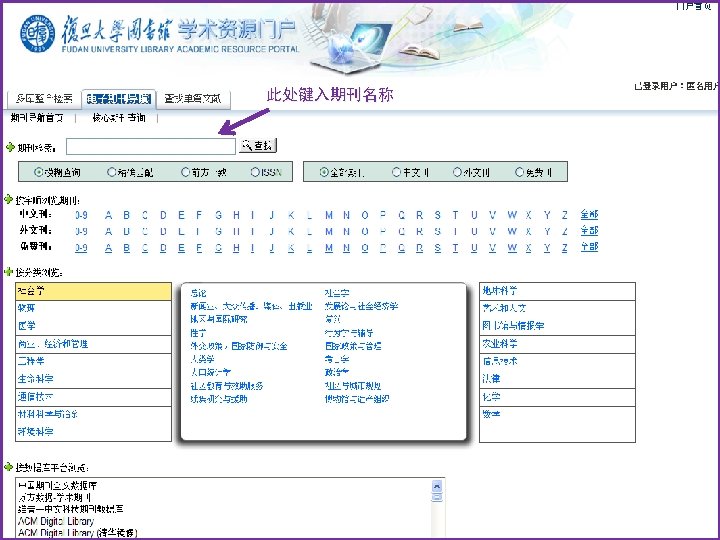Screen dimensions: 720x540
Task: Click the Fudan University round logo
Action: click(x=37, y=34)
